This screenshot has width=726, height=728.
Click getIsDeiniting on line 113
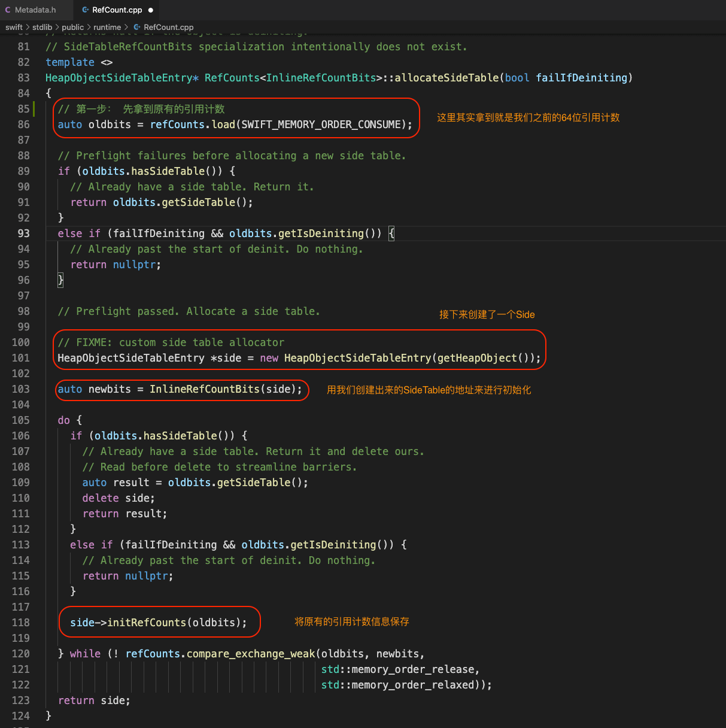[333, 545]
